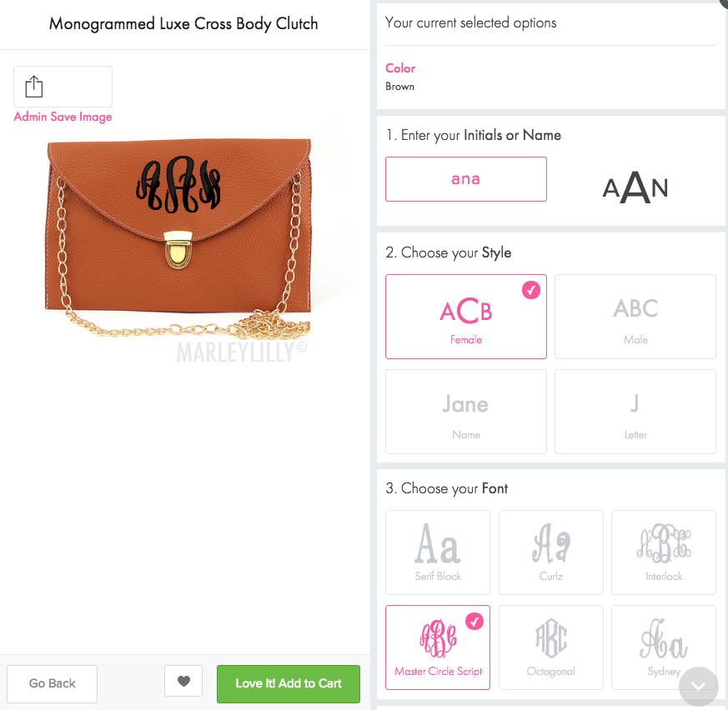Choose the Sydney font option
728x710 pixels.
click(664, 647)
